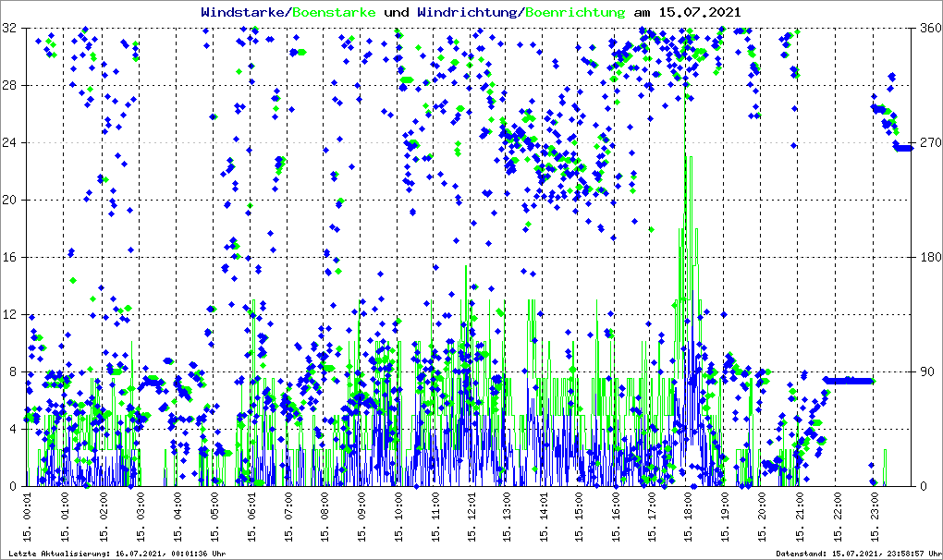Click the flat blue direction line at 90 degrees
The height and width of the screenshot is (560, 943).
pyautogui.click(x=849, y=380)
